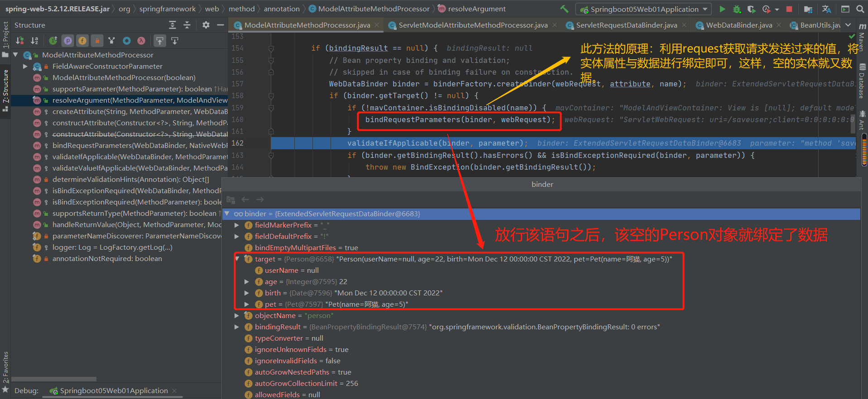Open Search Everywhere magnifier icon

tap(860, 9)
